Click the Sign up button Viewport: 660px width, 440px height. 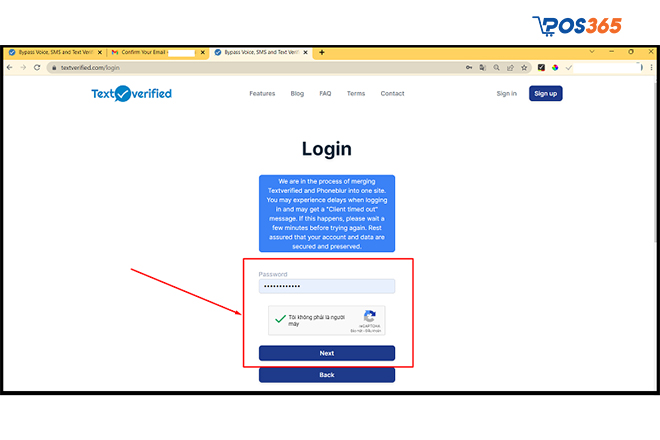click(x=546, y=93)
